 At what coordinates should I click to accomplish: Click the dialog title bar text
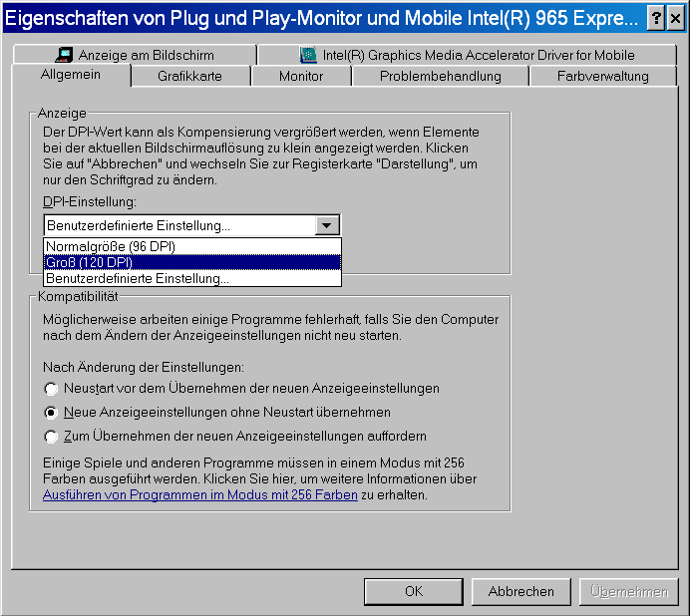tap(321, 19)
